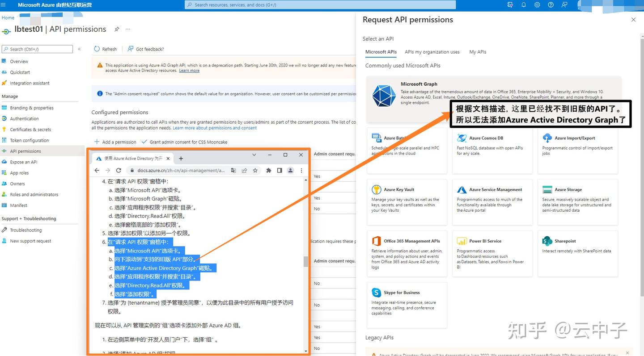
Task: Open the help question mark icon
Action: 551,5
